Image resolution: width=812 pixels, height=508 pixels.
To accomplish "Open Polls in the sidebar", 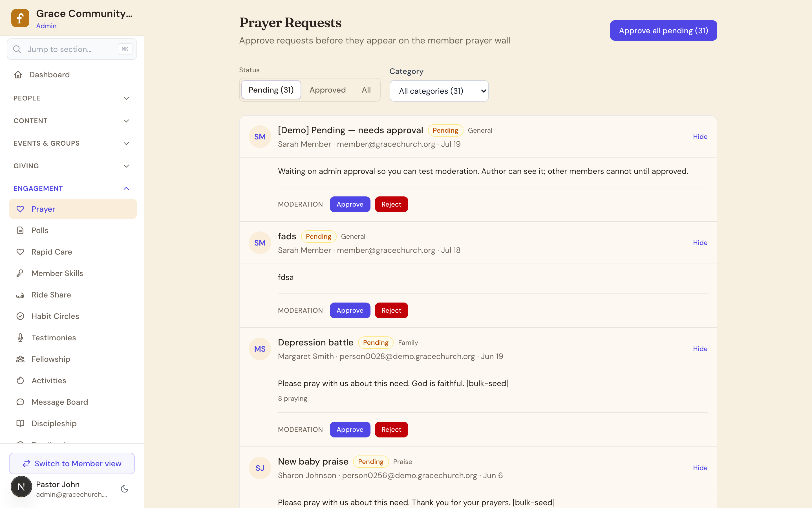I will click(x=73, y=231).
